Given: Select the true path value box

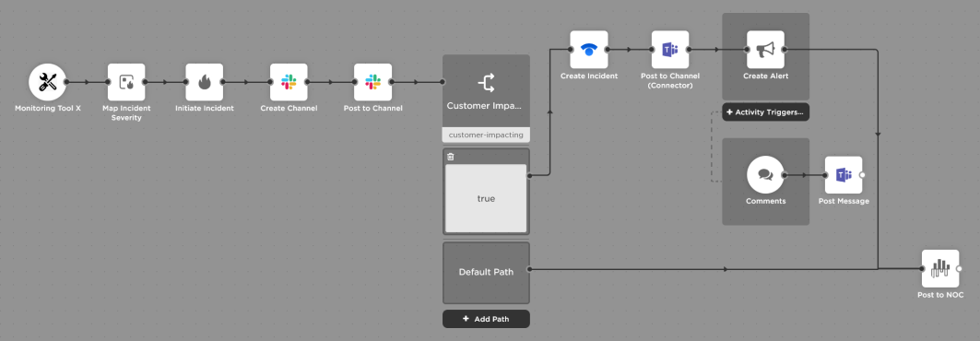Looking at the screenshot, I should tap(486, 198).
